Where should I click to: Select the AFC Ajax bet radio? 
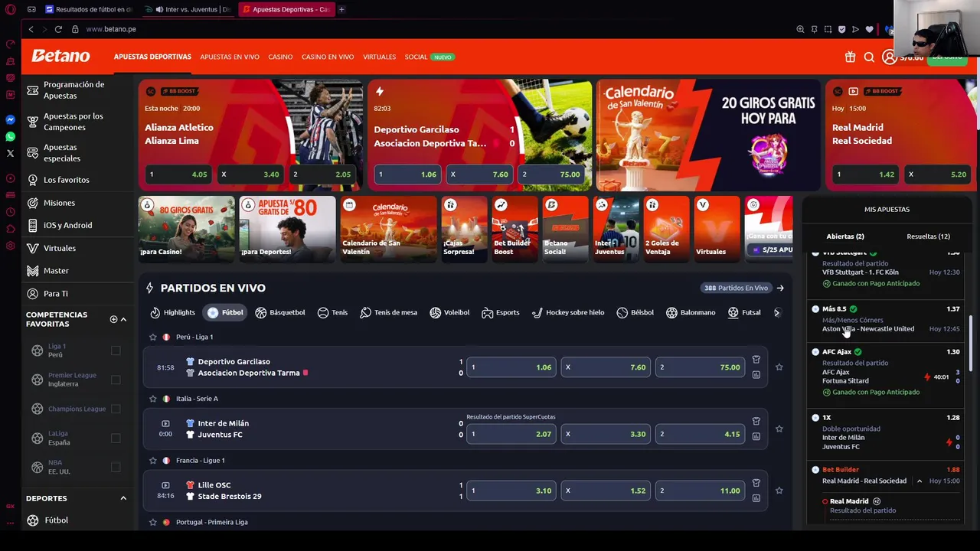tap(815, 352)
